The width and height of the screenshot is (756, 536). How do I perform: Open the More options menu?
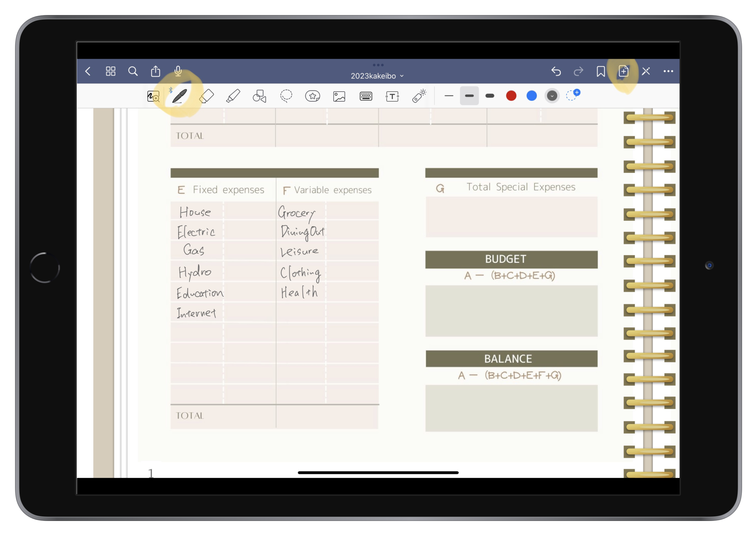coord(669,71)
